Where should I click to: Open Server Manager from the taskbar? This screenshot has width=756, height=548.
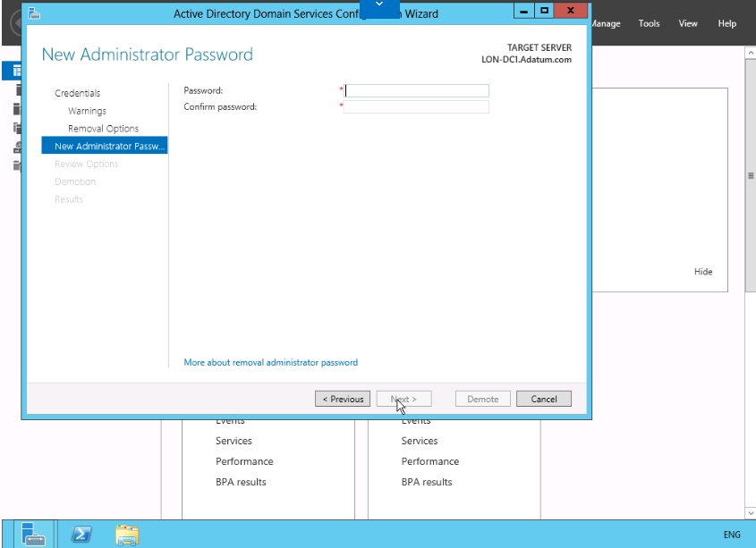click(x=33, y=534)
